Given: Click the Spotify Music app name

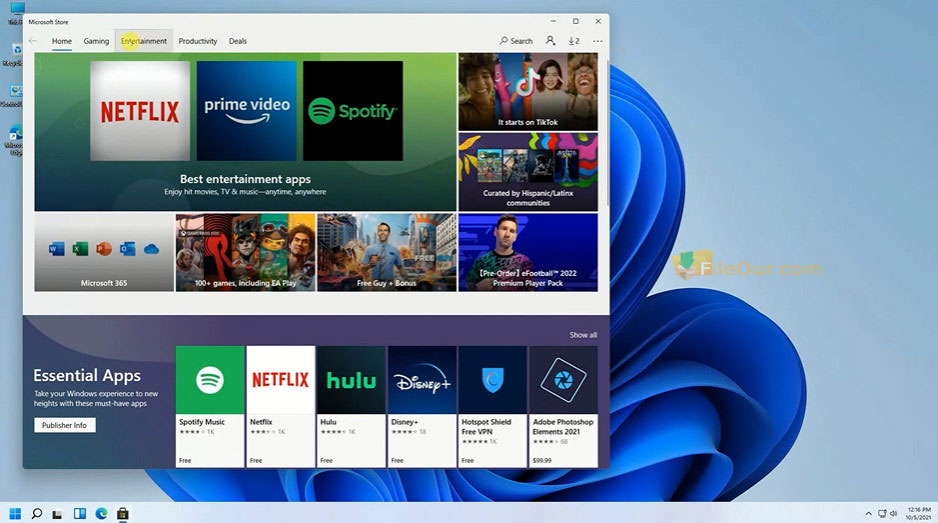Looking at the screenshot, I should click(x=202, y=422).
